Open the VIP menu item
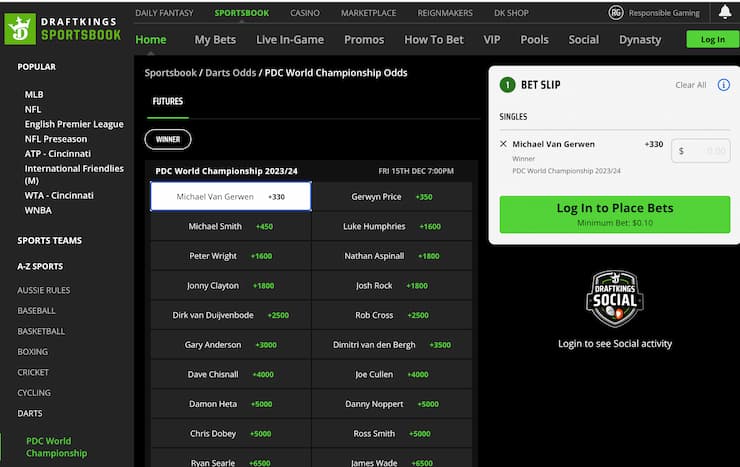740x467 pixels. (492, 40)
